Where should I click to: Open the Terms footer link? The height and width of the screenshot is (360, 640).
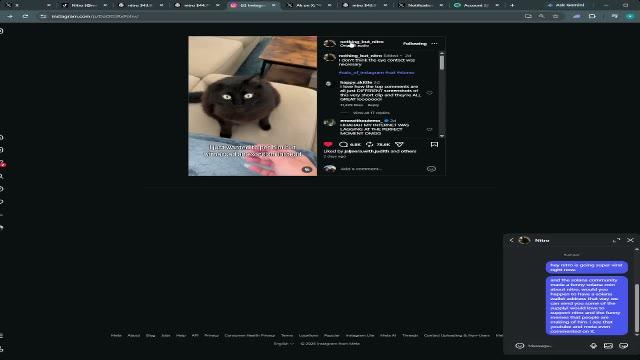(287, 336)
